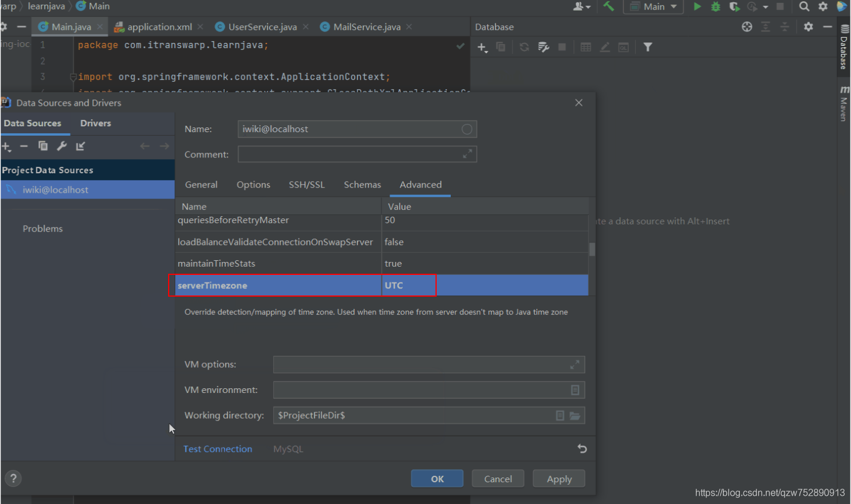Refresh the Database panel
This screenshot has height=504, width=851.
click(524, 47)
